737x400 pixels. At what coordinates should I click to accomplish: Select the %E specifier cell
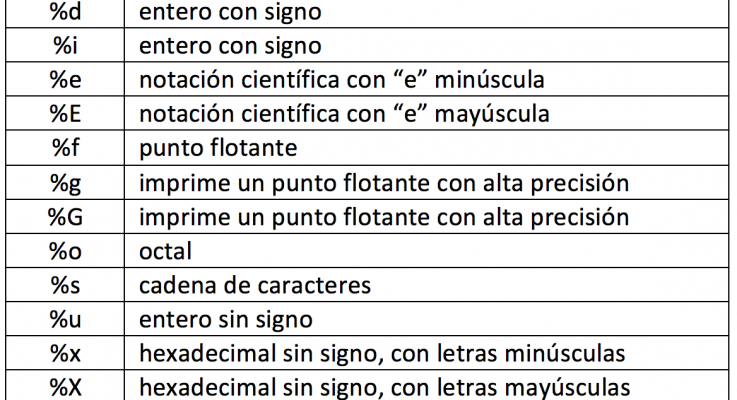(65, 113)
